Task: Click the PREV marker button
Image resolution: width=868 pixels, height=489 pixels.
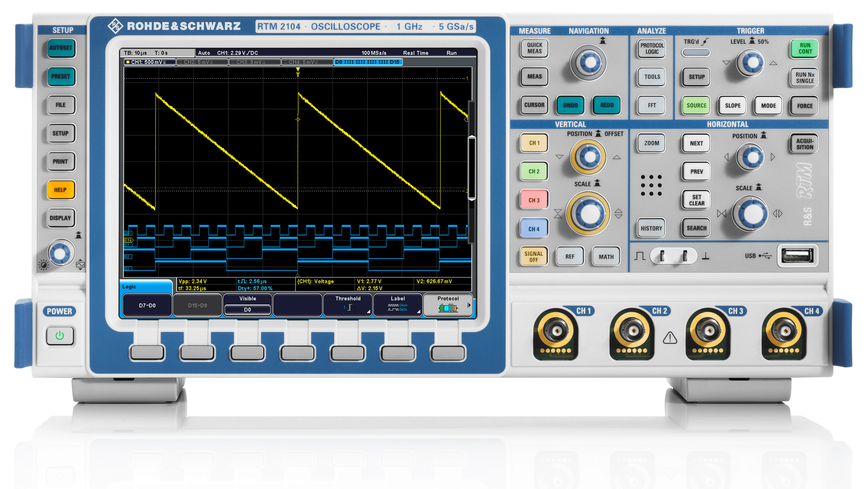Action: (x=696, y=172)
